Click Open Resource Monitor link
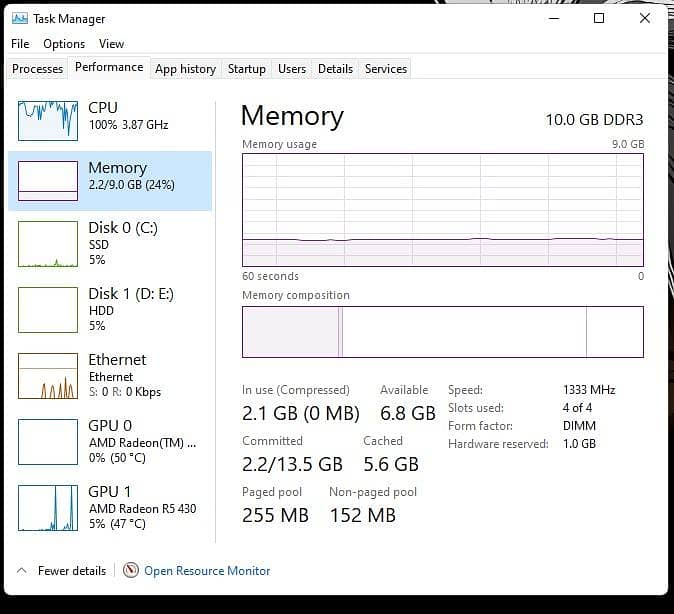 pyautogui.click(x=207, y=571)
